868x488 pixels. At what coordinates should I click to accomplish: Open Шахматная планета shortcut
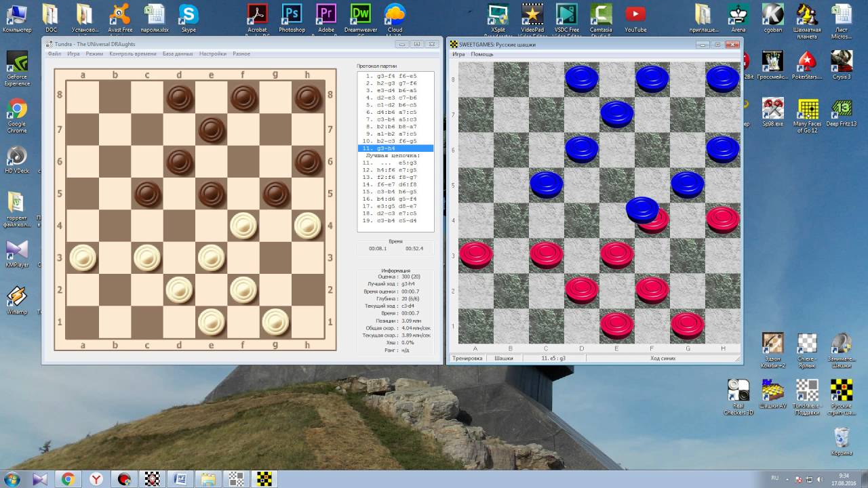point(807,21)
